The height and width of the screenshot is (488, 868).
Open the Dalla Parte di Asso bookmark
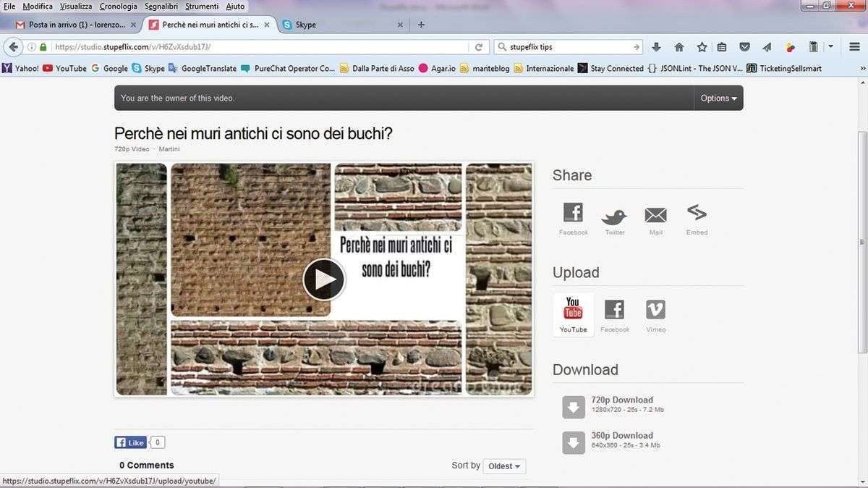coord(378,69)
